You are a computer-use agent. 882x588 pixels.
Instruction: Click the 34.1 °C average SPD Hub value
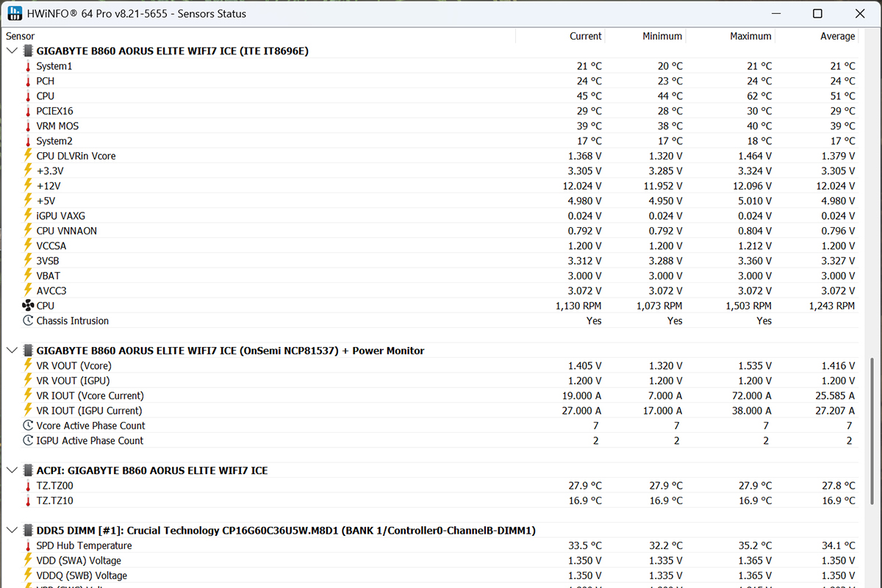point(838,545)
